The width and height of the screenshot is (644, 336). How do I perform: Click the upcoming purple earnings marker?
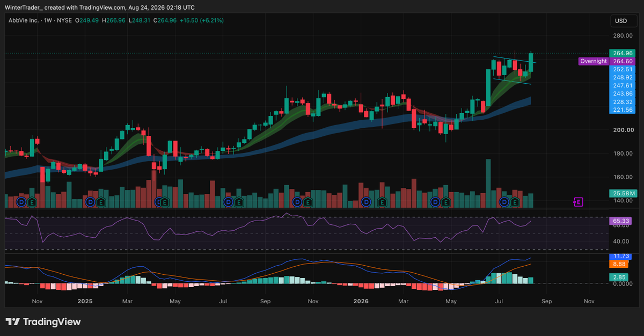(x=579, y=202)
